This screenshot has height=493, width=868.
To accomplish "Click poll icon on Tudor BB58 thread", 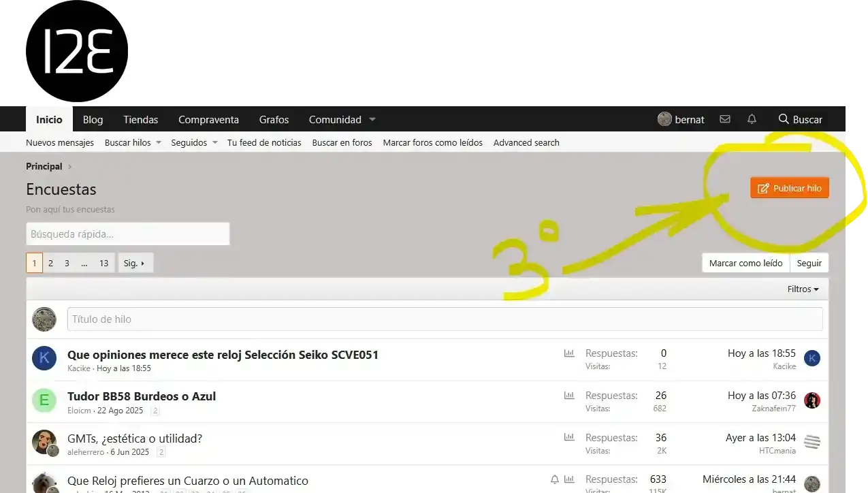I will point(569,396).
